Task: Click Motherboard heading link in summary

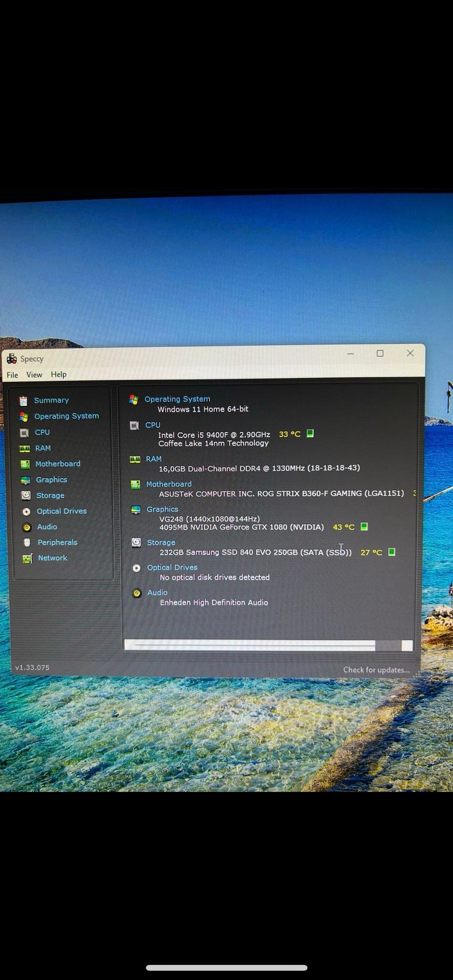Action: (x=169, y=484)
